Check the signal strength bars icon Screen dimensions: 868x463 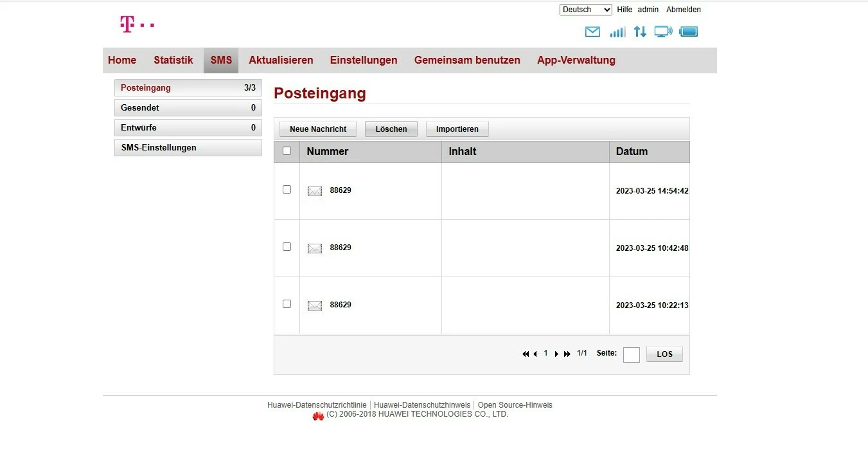617,32
